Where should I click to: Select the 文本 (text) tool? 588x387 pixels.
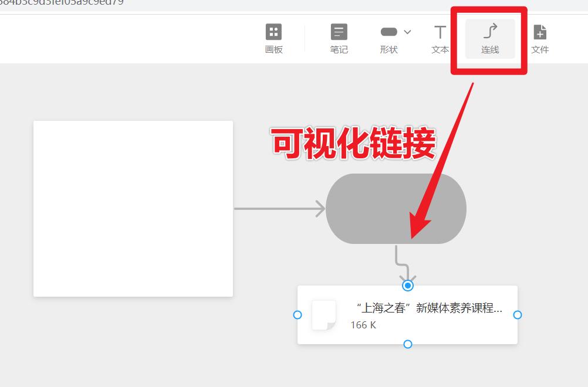pyautogui.click(x=440, y=37)
